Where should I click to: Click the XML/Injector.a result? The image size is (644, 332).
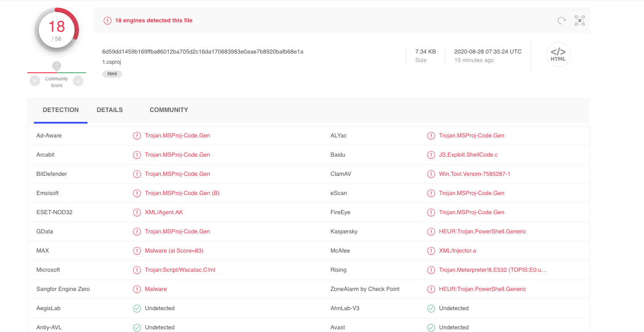pyautogui.click(x=457, y=251)
